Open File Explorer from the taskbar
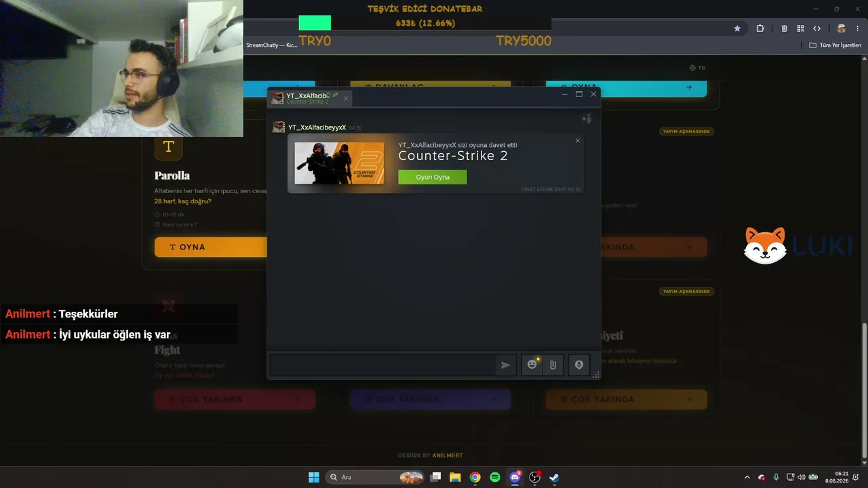 (455, 477)
